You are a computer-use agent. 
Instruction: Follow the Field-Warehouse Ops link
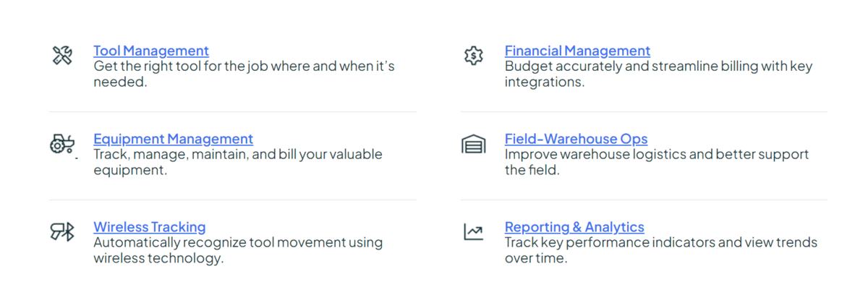click(x=576, y=139)
